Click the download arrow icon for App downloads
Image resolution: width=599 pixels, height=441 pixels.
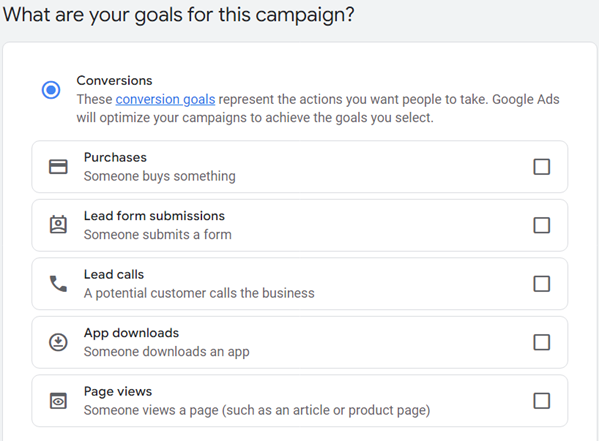58,342
